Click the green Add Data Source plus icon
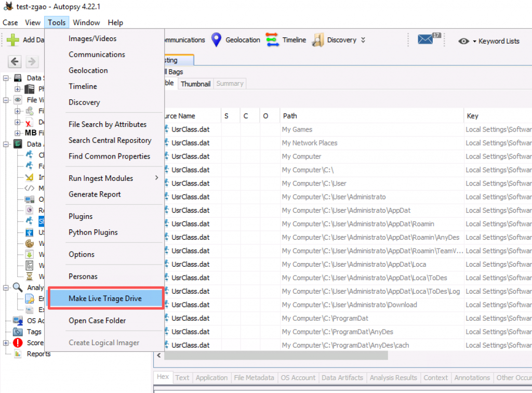 click(13, 40)
